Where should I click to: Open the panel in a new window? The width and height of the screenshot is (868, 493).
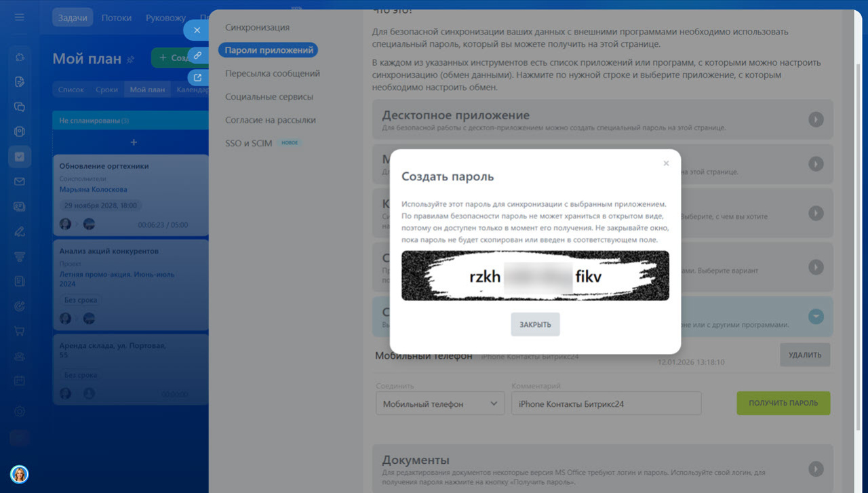click(x=197, y=77)
